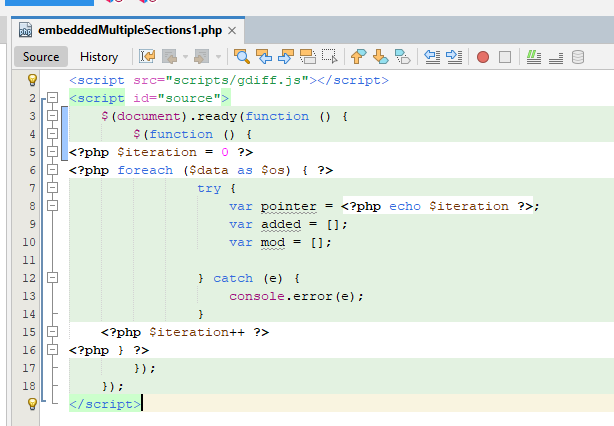Click line number 9 in the gutter
Viewport: 614px width, 426px height.
32,224
